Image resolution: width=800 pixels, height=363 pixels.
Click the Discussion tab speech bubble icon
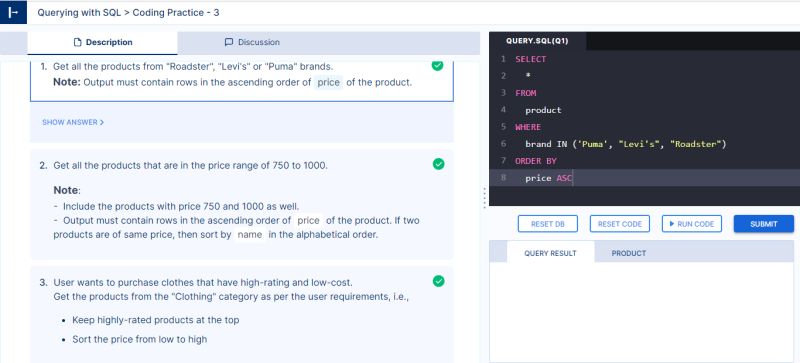tap(229, 42)
